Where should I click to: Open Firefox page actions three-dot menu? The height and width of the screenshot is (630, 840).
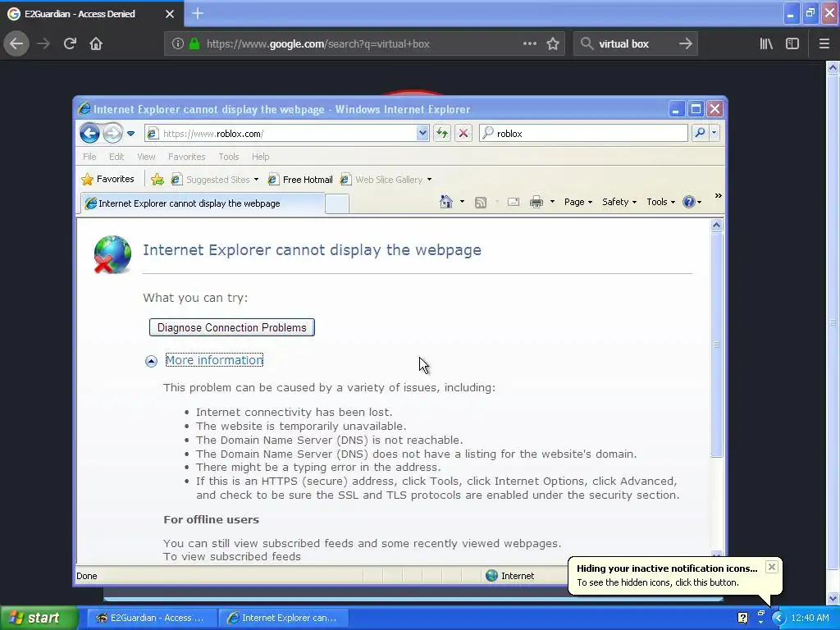pyautogui.click(x=529, y=43)
